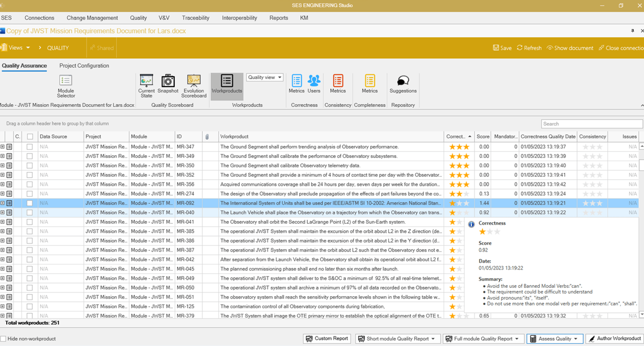Image resolution: width=644 pixels, height=346 pixels.
Task: Refresh the quality view
Action: tap(529, 48)
